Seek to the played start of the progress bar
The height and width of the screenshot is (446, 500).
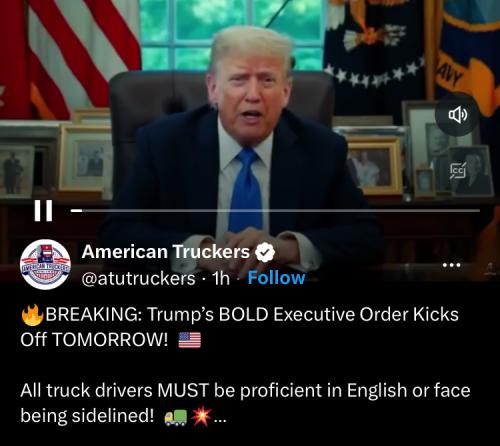pyautogui.click(x=76, y=210)
